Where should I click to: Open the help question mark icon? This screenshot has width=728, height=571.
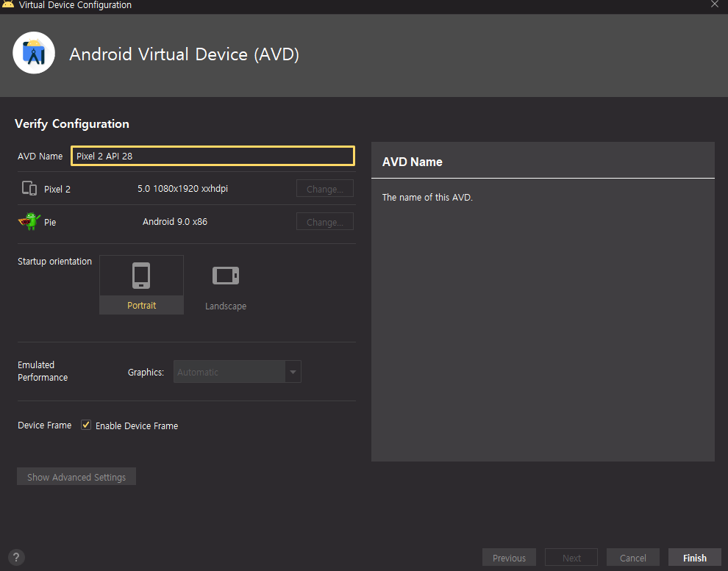pyautogui.click(x=16, y=557)
